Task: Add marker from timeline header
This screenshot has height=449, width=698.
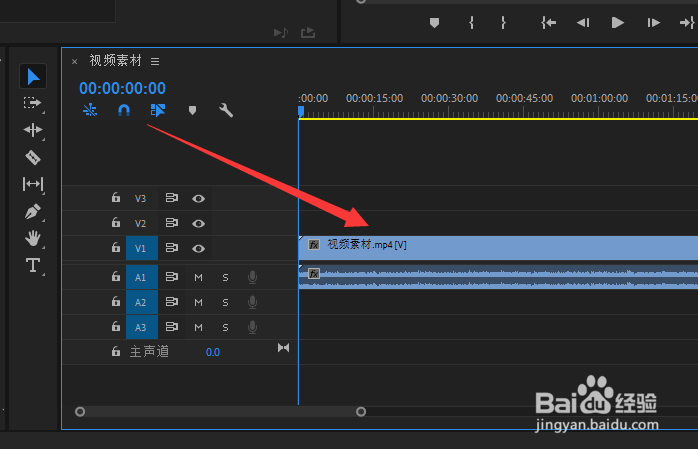Action: pos(192,110)
